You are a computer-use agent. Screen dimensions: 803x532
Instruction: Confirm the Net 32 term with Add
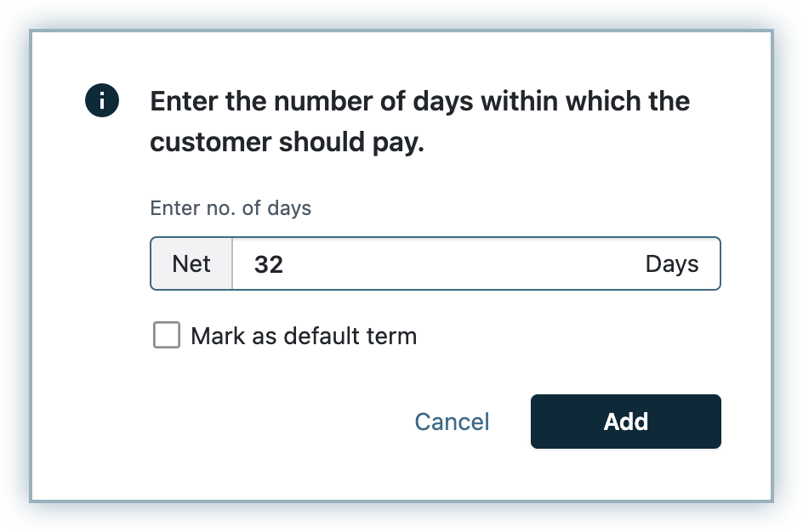click(625, 422)
